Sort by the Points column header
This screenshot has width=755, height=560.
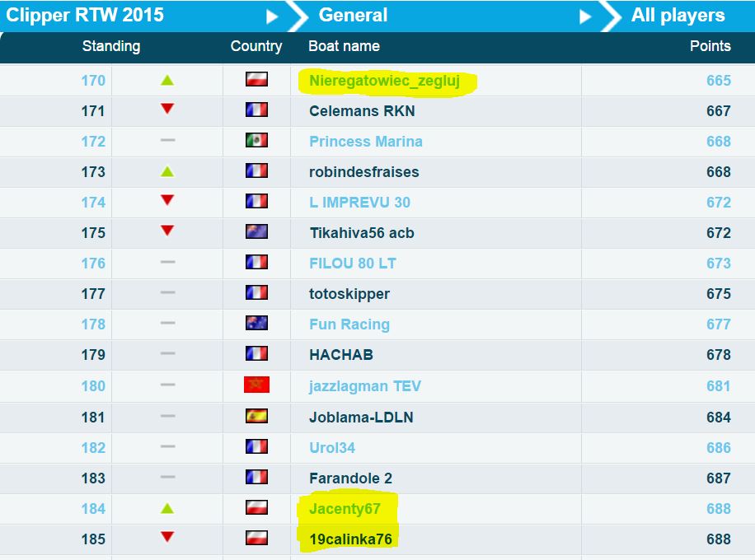coord(710,46)
